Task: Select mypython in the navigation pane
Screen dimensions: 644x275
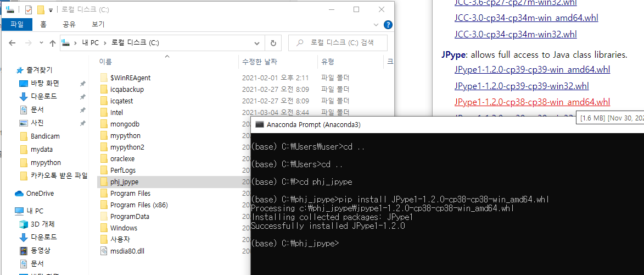Action: pyautogui.click(x=45, y=162)
